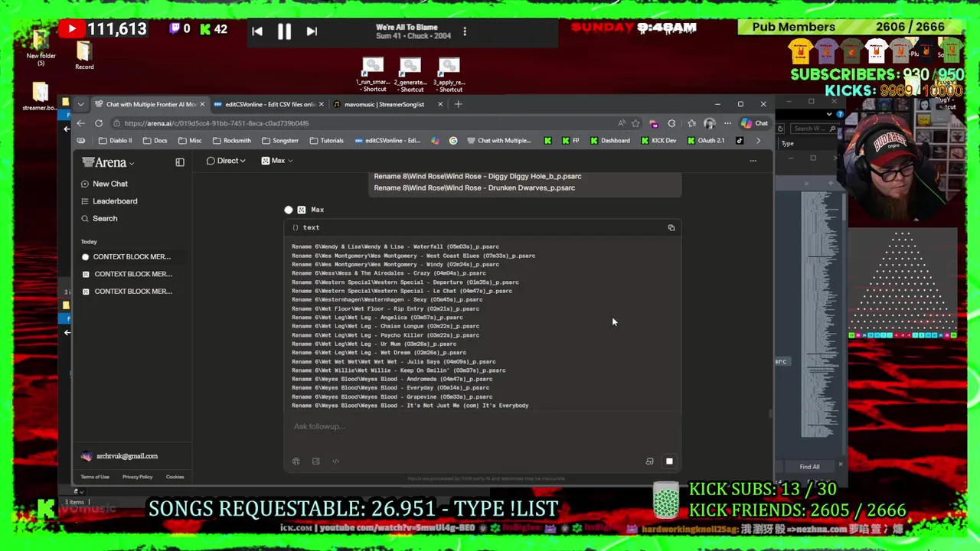The height and width of the screenshot is (551, 980).
Task: Click the Wet Leg - Chaise Longue line
Action: click(385, 326)
